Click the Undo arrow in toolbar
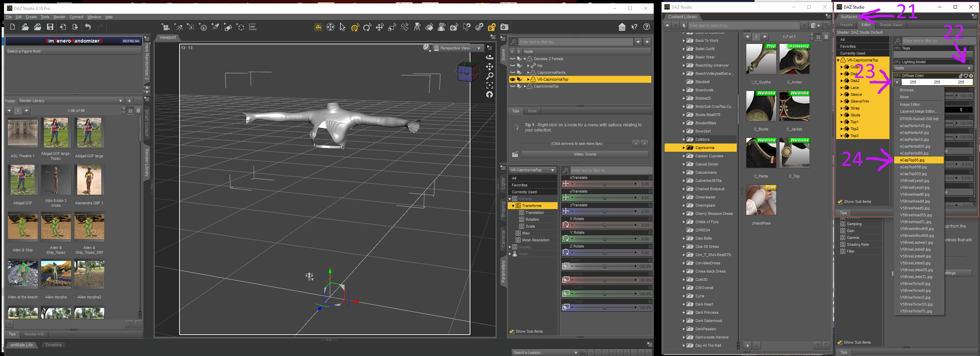 tap(88, 27)
